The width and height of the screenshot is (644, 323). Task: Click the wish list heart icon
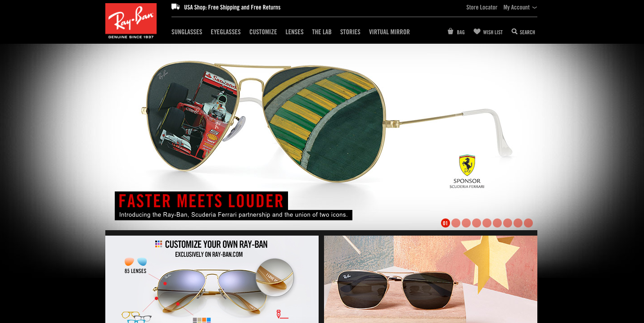coord(477,32)
